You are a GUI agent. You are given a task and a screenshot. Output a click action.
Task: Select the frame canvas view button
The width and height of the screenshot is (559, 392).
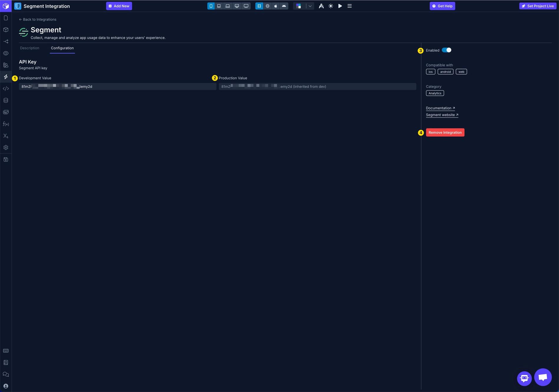[x=259, y=6]
